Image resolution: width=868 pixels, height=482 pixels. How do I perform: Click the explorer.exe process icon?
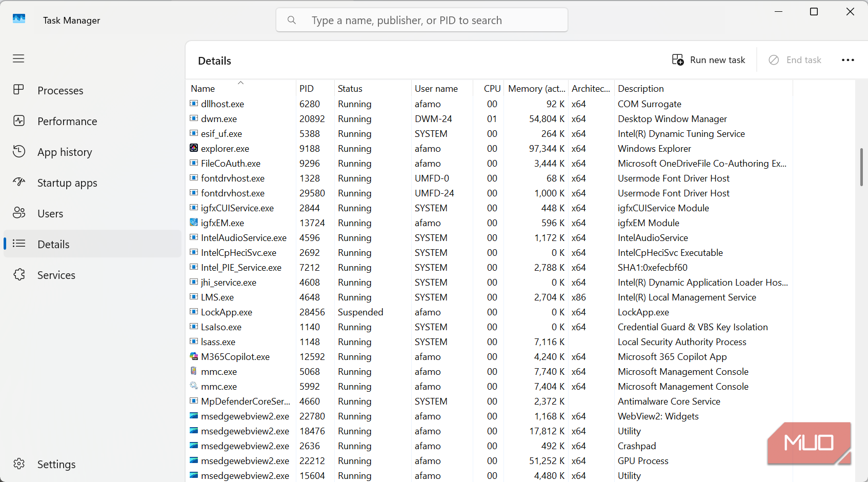194,148
